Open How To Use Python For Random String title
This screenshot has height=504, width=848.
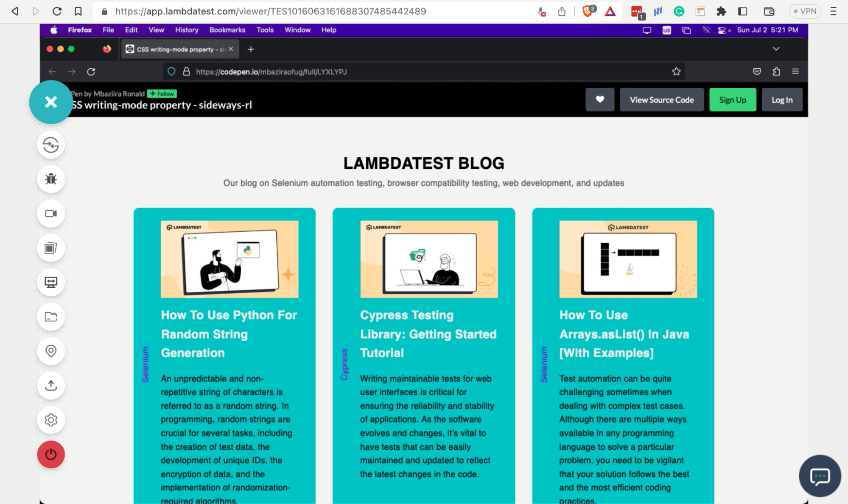229,334
